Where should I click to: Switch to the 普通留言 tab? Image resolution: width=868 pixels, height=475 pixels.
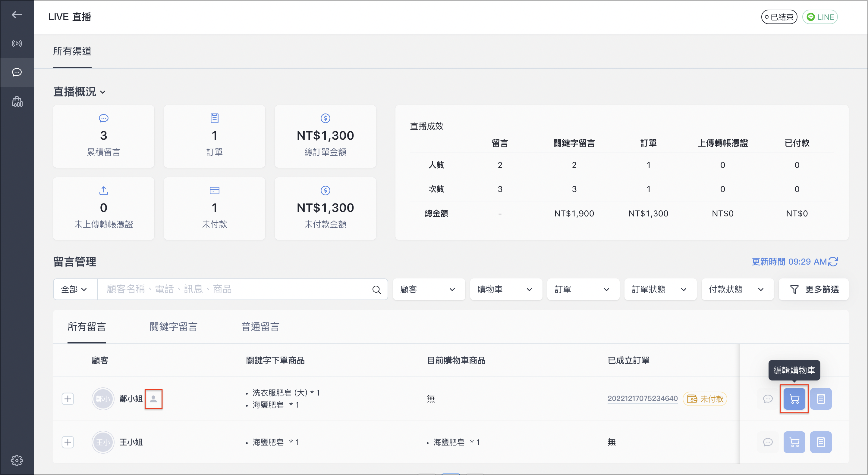pos(260,327)
